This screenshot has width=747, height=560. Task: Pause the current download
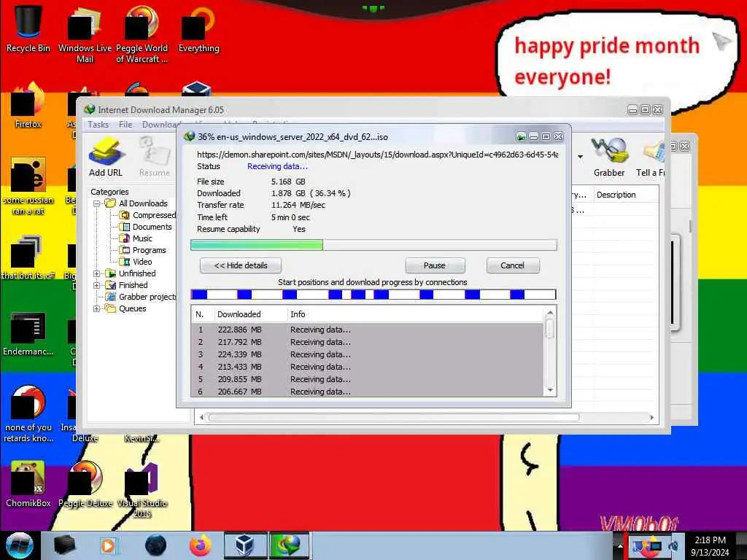435,265
